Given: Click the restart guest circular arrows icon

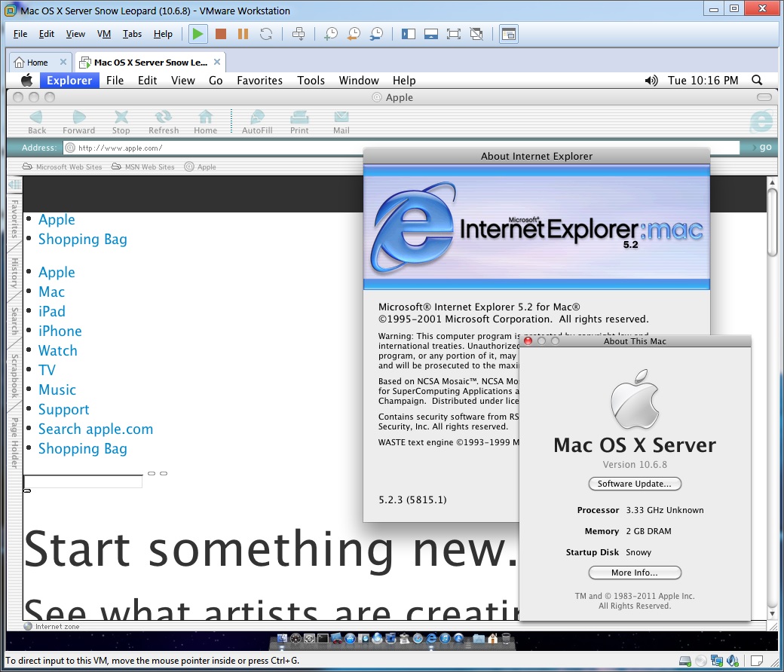Looking at the screenshot, I should pyautogui.click(x=266, y=34).
